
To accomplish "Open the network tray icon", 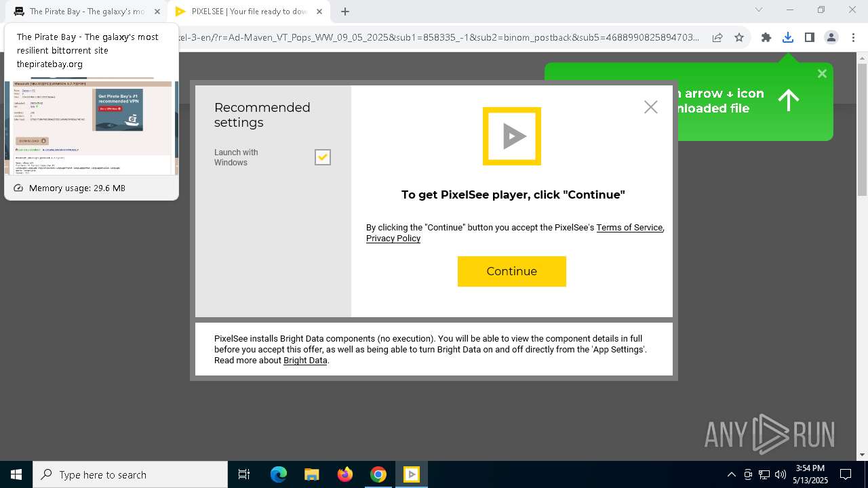I will pos(764,474).
